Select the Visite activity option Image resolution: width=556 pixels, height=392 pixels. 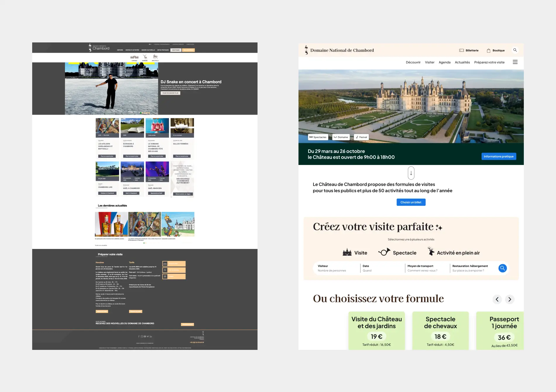point(355,252)
